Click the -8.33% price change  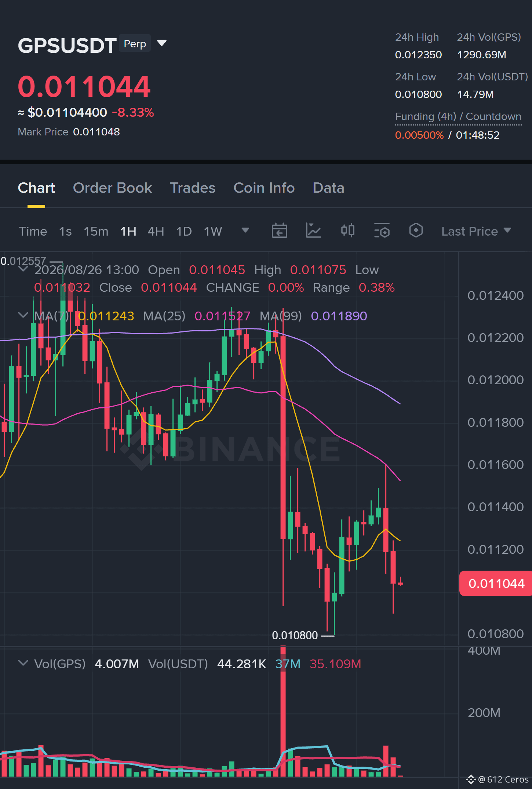point(133,112)
